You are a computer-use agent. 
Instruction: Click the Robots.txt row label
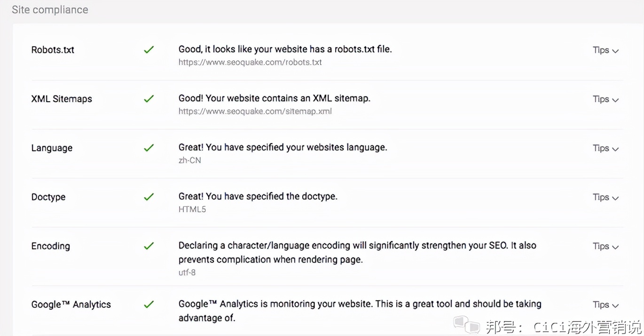tap(53, 50)
